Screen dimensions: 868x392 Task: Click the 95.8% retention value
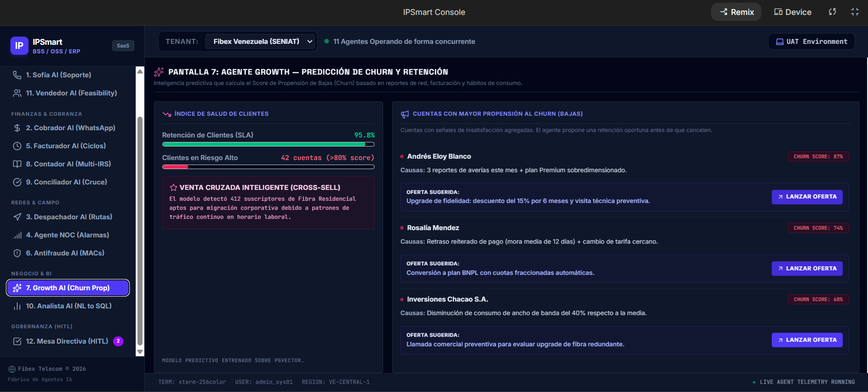point(364,135)
